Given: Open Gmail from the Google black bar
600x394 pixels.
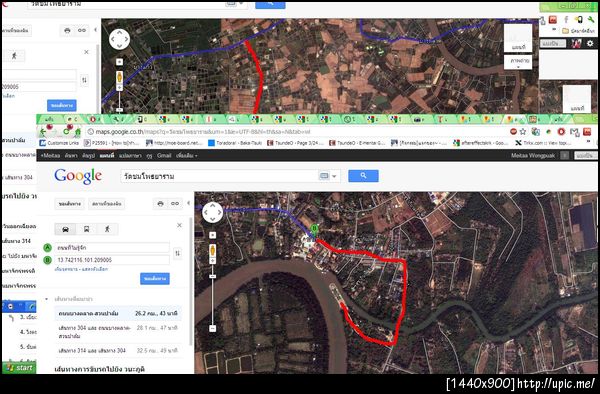Looking at the screenshot, I should (x=164, y=156).
